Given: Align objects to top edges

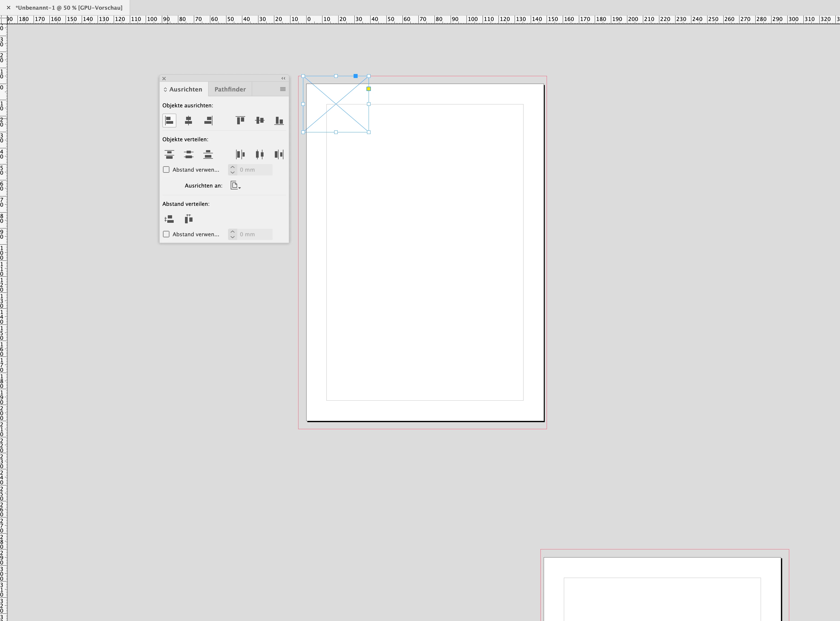Looking at the screenshot, I should click(240, 120).
